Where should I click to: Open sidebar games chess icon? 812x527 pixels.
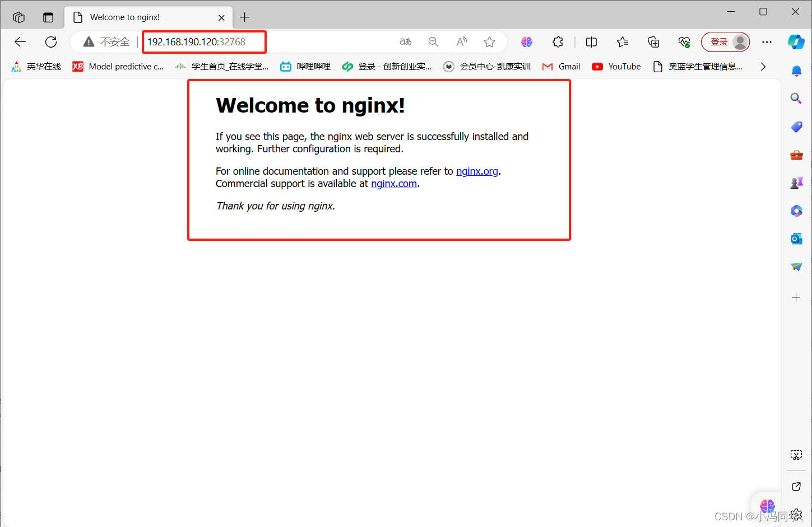[x=796, y=183]
